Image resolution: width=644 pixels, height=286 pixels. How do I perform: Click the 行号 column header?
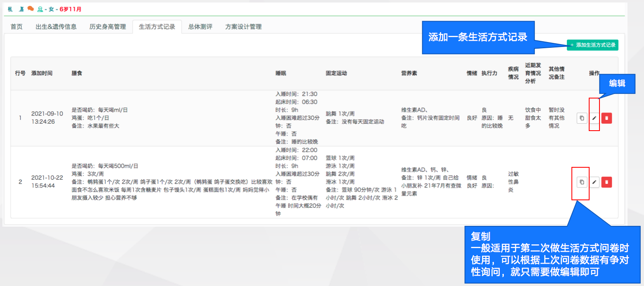(x=20, y=73)
